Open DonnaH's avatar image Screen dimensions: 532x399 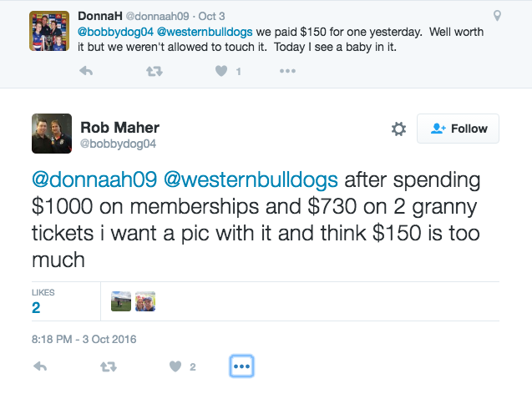48,32
